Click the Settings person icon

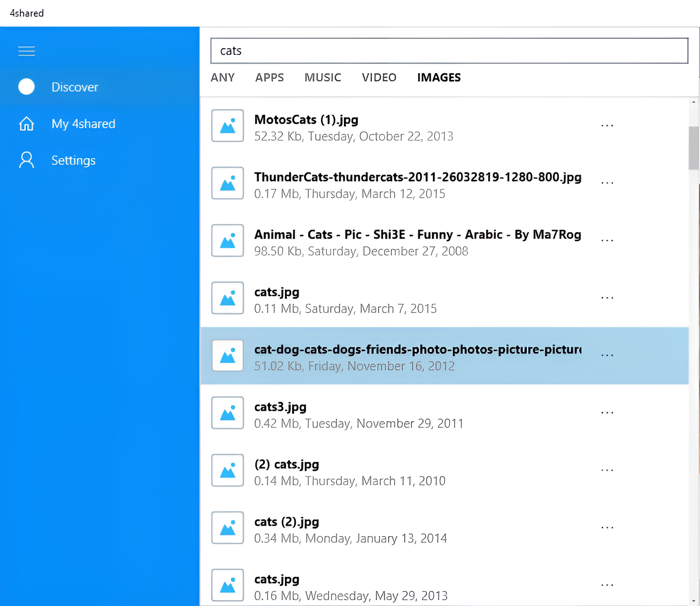pos(27,160)
